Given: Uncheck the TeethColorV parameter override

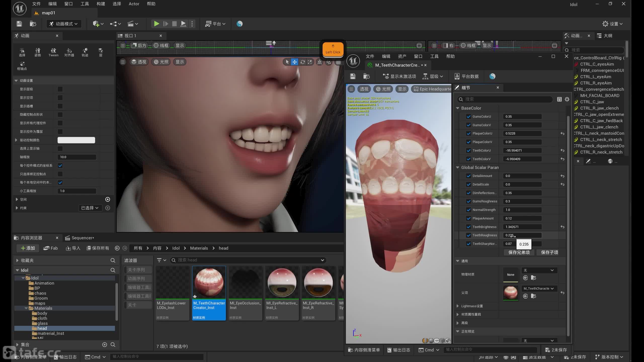Looking at the screenshot, I should [468, 159].
